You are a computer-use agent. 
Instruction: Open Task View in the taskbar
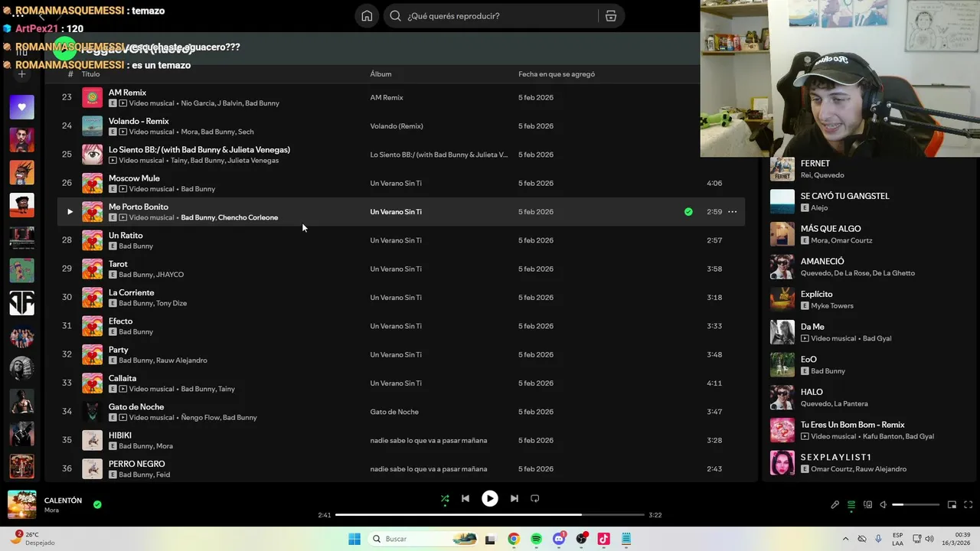click(x=490, y=539)
